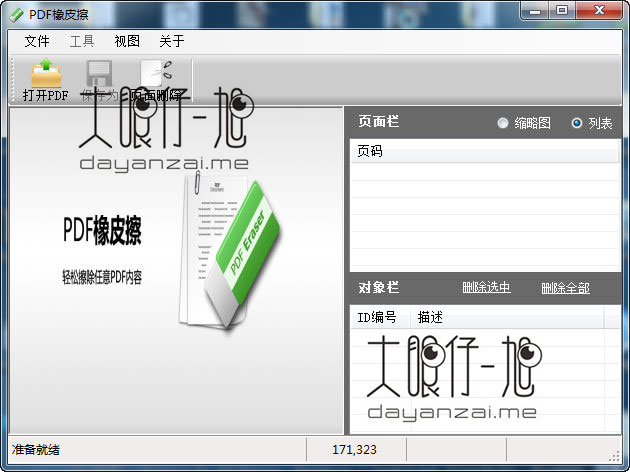Select the 列表 radio button
Screen dimensions: 630x472
click(x=577, y=123)
